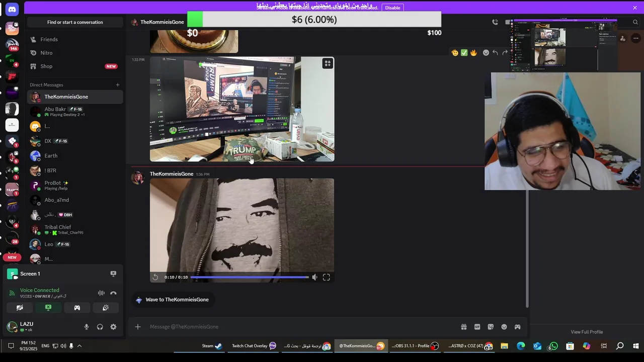
Task: Click Voice Connected status text
Action: (x=39, y=290)
